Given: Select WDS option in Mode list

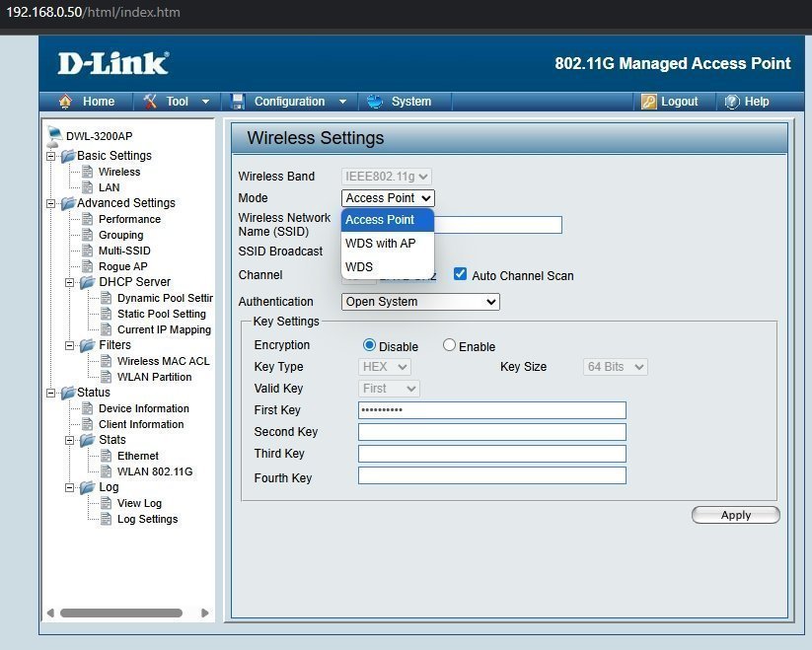Looking at the screenshot, I should [359, 267].
